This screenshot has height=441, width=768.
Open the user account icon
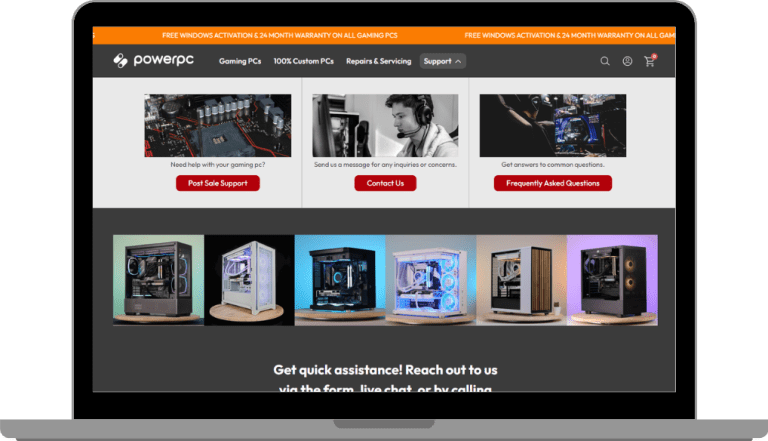click(x=627, y=61)
